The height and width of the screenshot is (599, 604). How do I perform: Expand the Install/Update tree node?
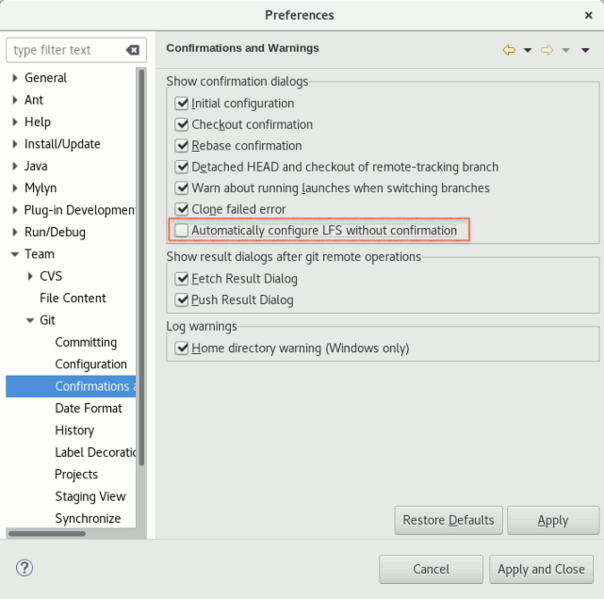(x=15, y=144)
